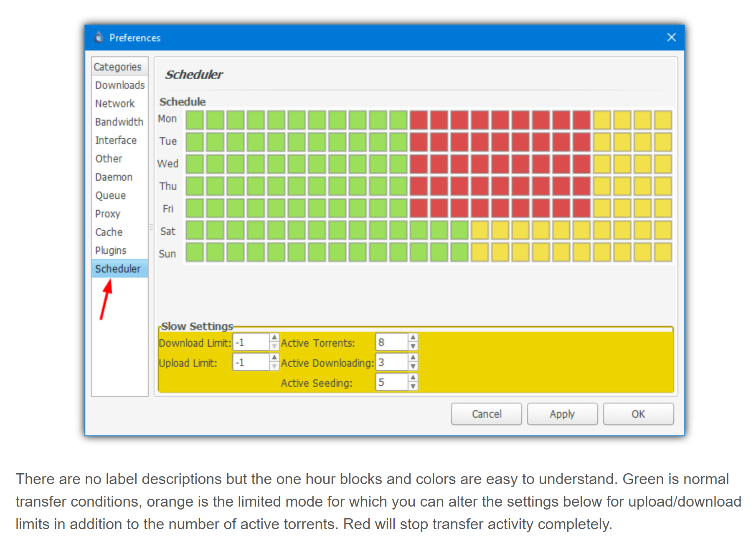756x540 pixels.
Task: Open the Network settings category
Action: pyautogui.click(x=115, y=103)
